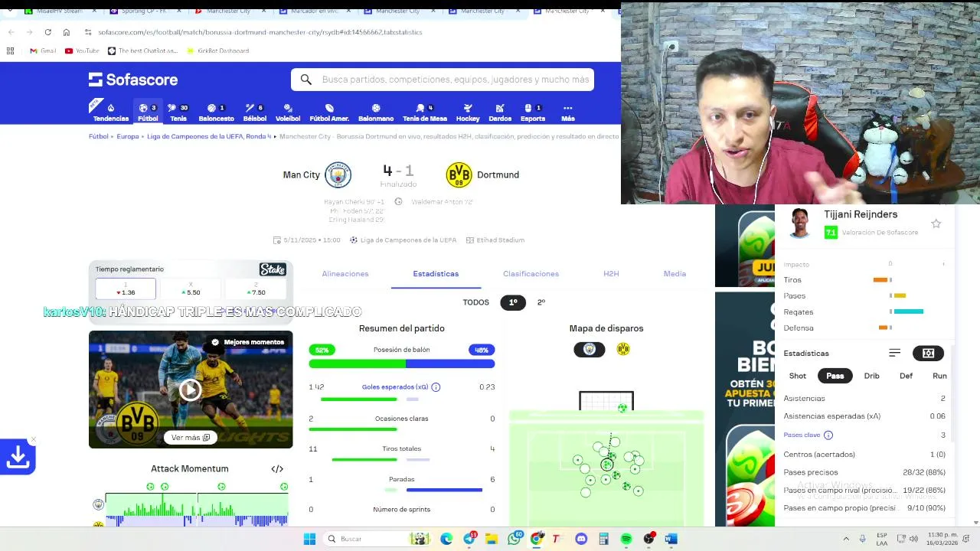The height and width of the screenshot is (551, 980).
Task: Open the Balonmano sport category
Action: 376,112
